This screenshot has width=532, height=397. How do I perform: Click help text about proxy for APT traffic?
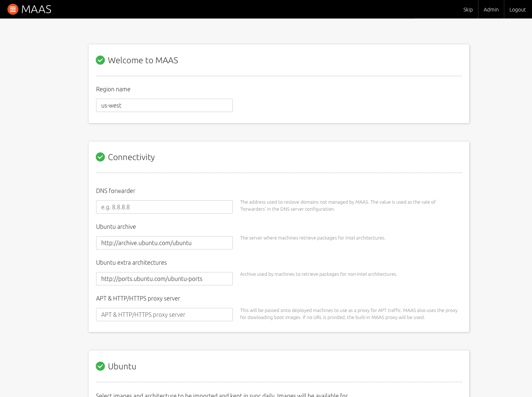click(349, 314)
